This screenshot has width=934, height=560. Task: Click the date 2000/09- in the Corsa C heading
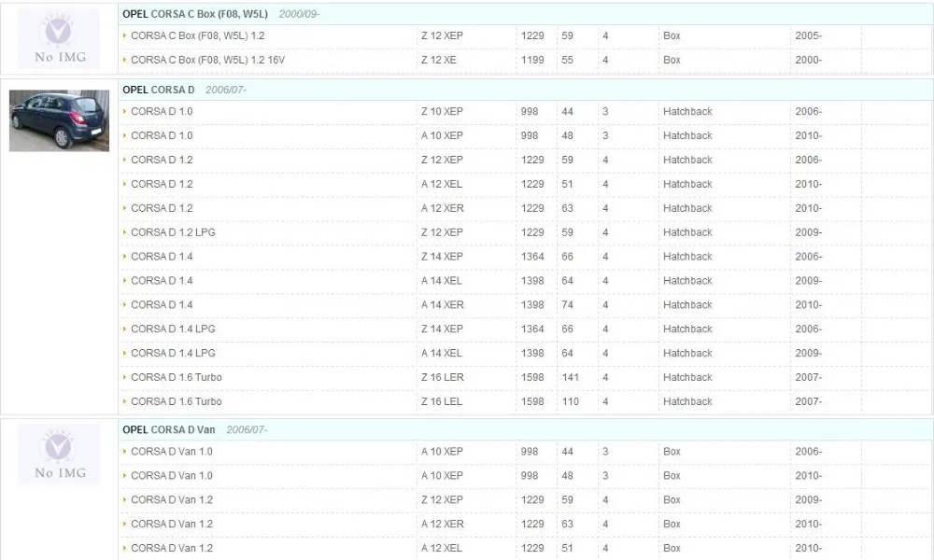pos(299,14)
